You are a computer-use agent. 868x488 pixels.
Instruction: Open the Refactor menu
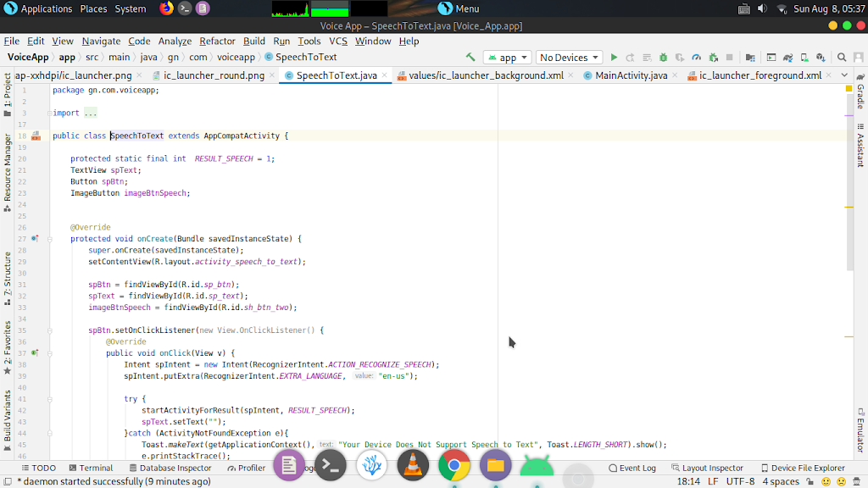(x=217, y=41)
